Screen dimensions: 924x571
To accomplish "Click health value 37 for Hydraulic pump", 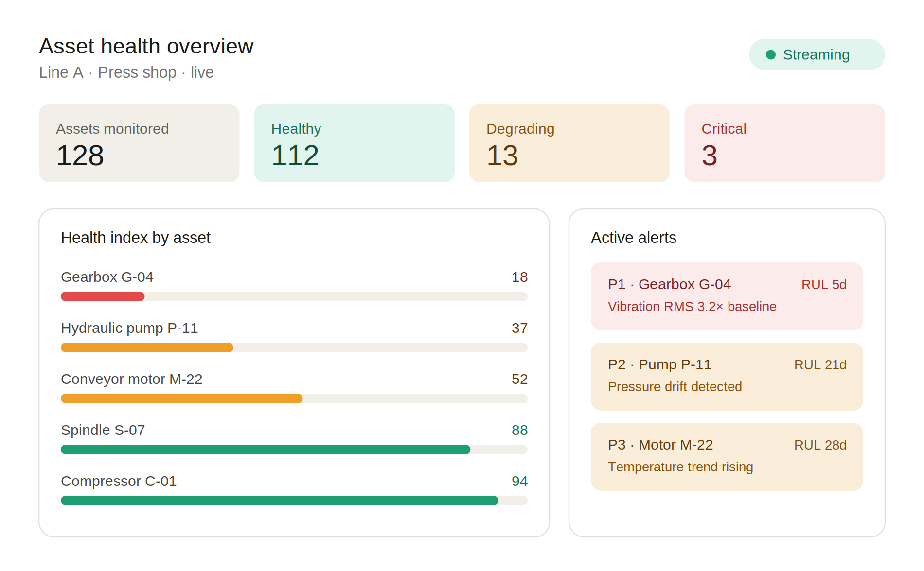I will (519, 328).
